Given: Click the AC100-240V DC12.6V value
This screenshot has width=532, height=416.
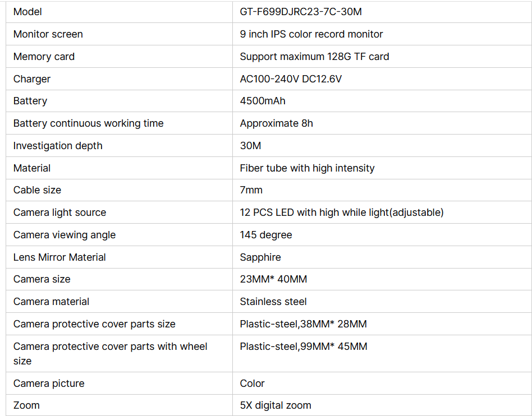Looking at the screenshot, I should [x=291, y=79].
